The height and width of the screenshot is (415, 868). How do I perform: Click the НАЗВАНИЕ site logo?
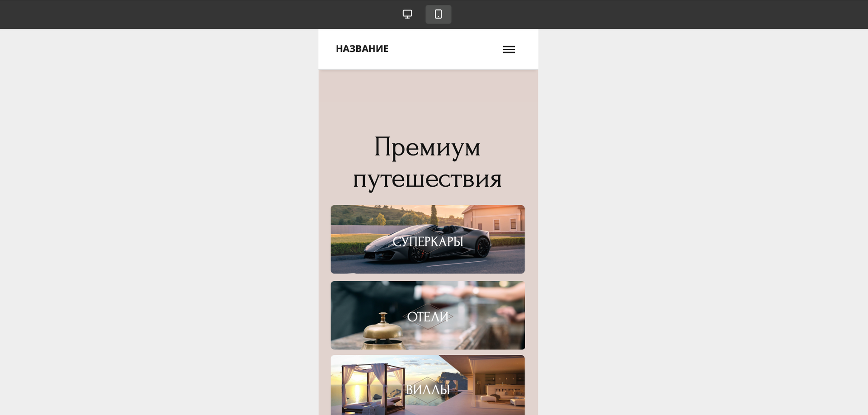click(362, 49)
